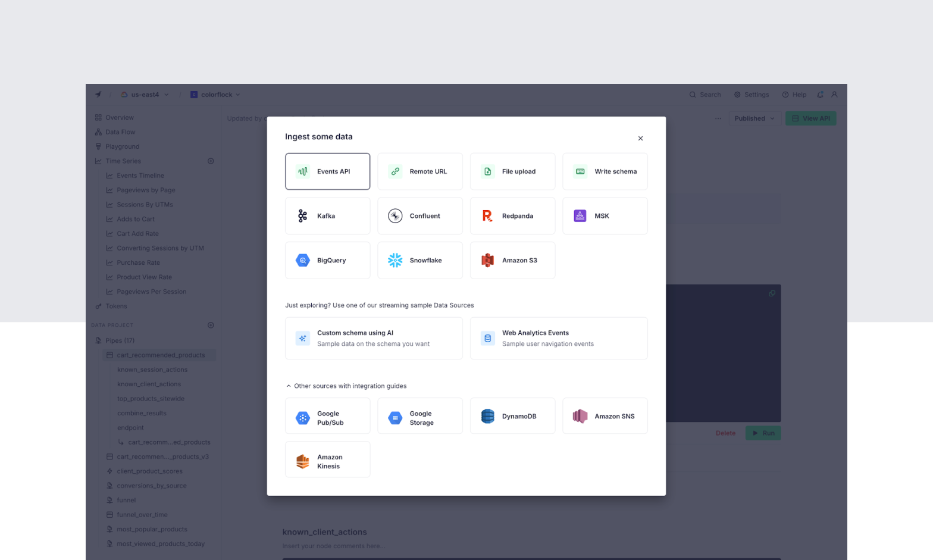The image size is (933, 560).
Task: Open Playground from the sidebar
Action: click(122, 146)
